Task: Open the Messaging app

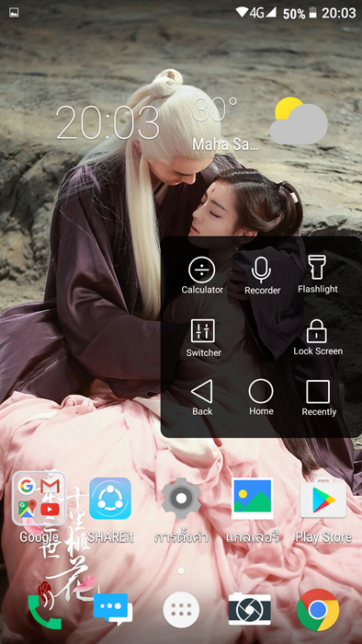Action: [113, 609]
